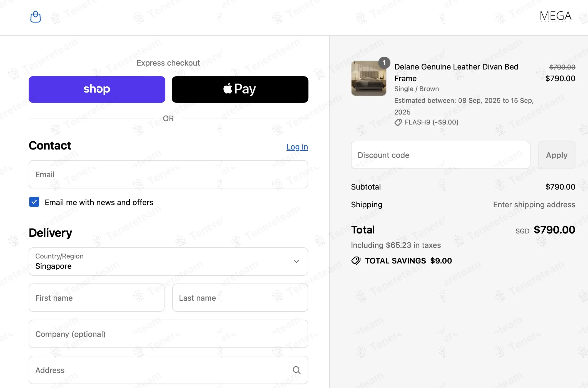The width and height of the screenshot is (588, 388).
Task: Click the TOTAL SAVINGS $9.00 text
Action: [x=408, y=261]
